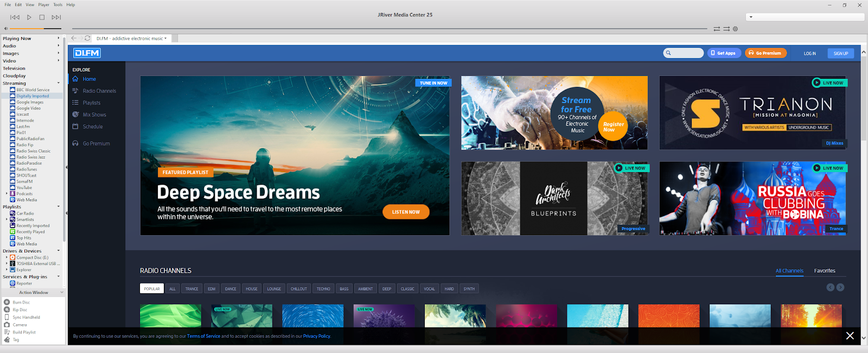Skip to the previous track

coord(15,17)
